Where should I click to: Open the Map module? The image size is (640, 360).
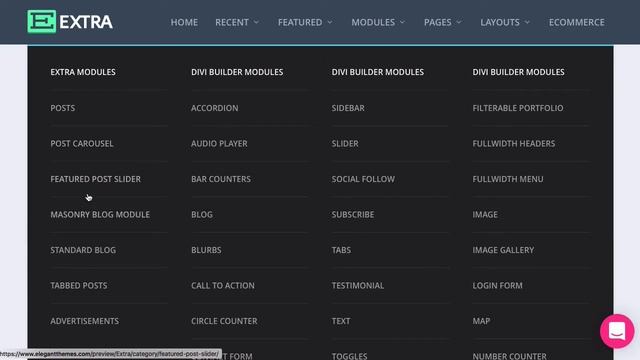click(x=481, y=321)
